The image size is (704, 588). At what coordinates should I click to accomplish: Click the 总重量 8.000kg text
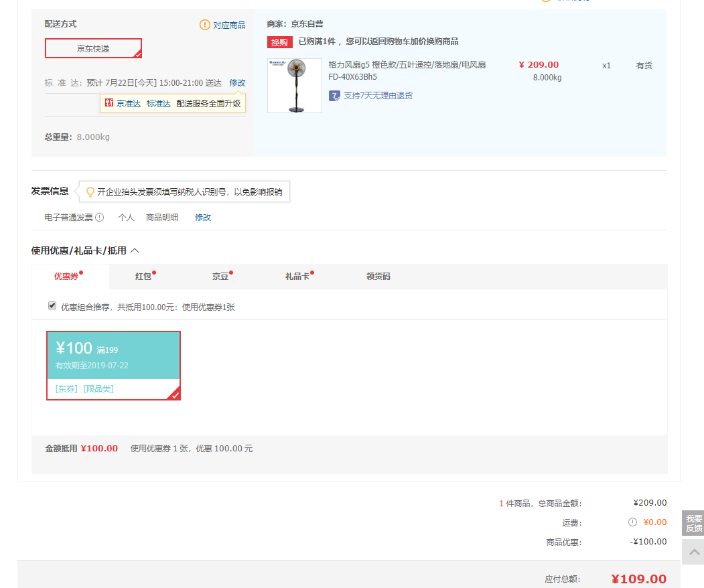pyautogui.click(x=77, y=137)
